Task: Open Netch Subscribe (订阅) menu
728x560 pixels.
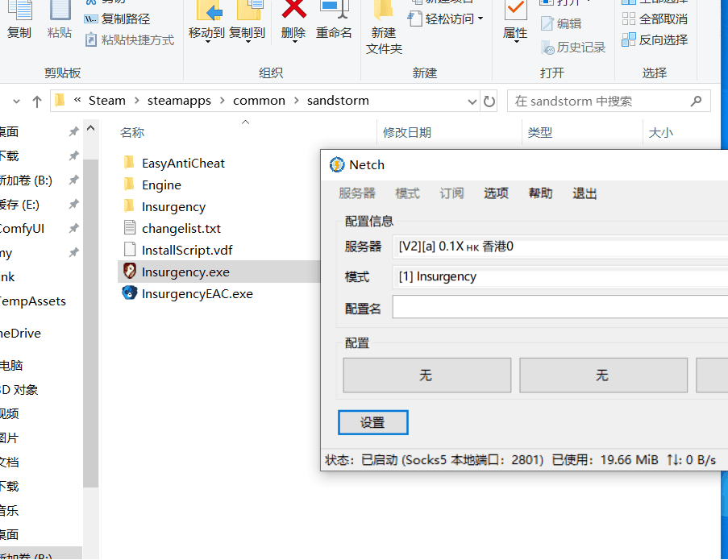Action: pyautogui.click(x=451, y=193)
